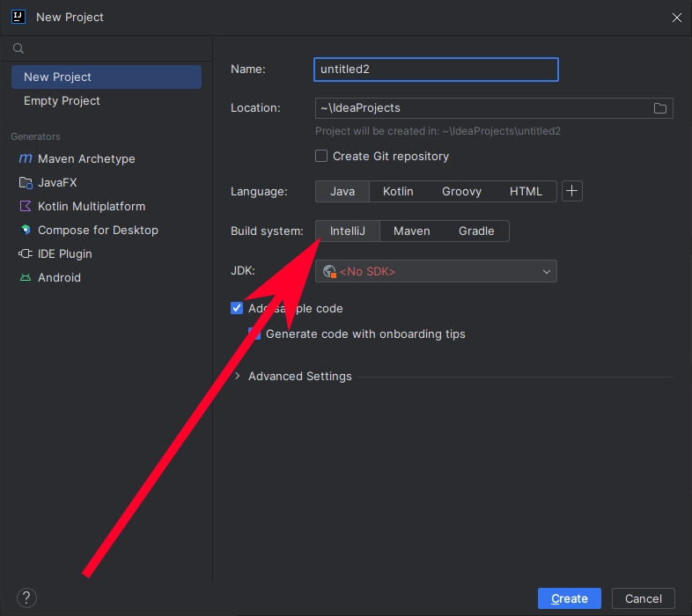Select the JavaFX generator
This screenshot has width=692, height=616.
48,182
